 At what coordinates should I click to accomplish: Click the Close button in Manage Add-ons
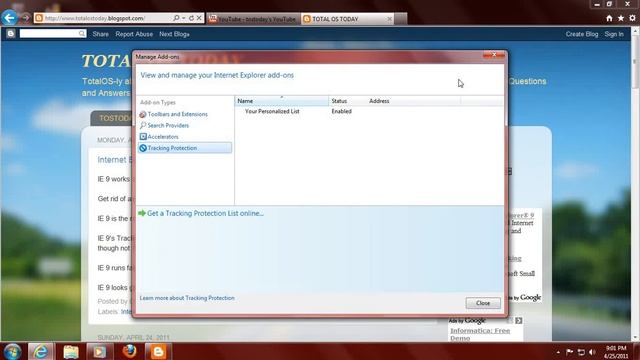[x=483, y=303]
